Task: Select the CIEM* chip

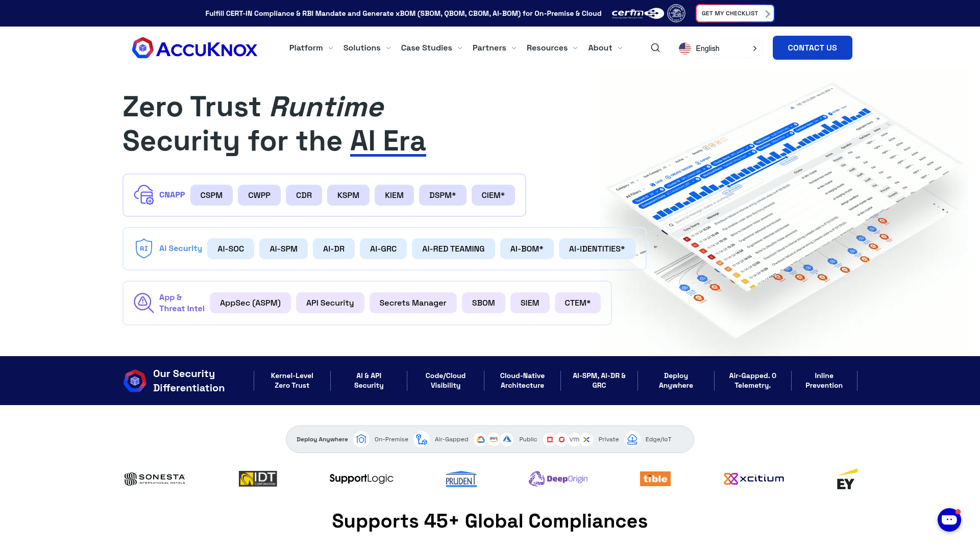Action: click(x=493, y=195)
